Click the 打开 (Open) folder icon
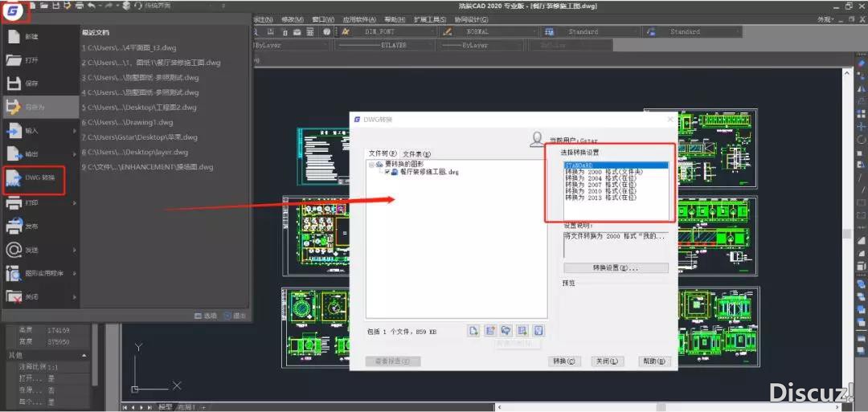868x412 pixels. pyautogui.click(x=14, y=60)
